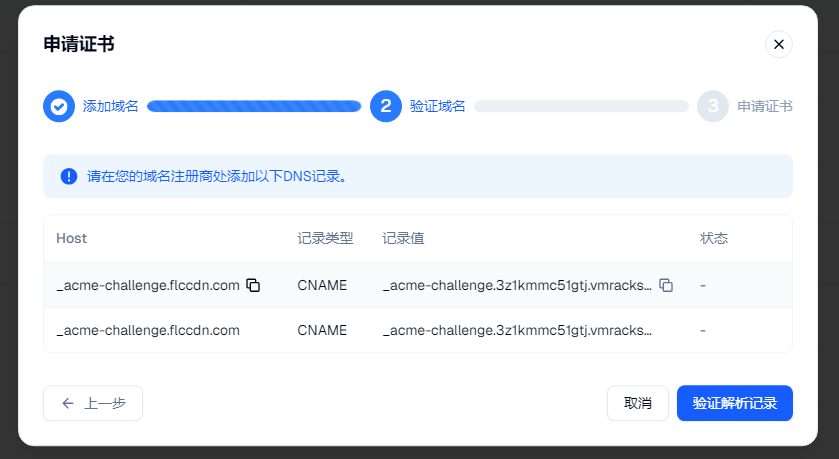Click the filled blue striped progress bar
Image resolution: width=839 pixels, height=459 pixels.
pos(254,106)
